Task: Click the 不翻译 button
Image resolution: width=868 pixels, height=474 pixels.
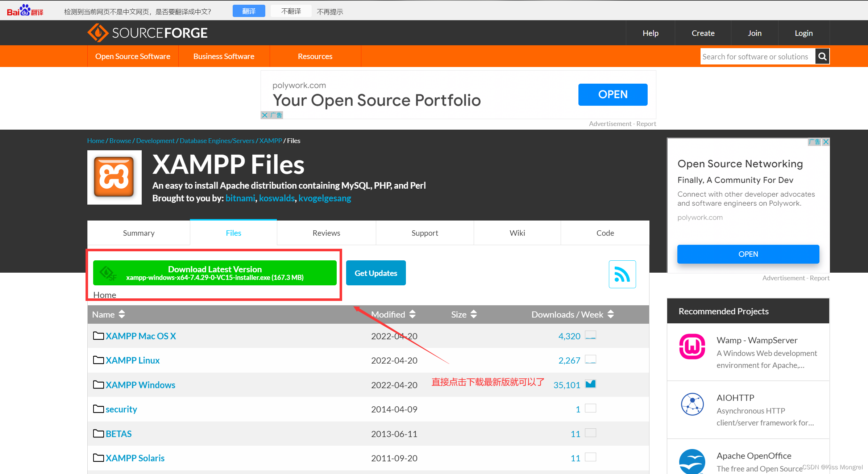Action: point(291,11)
